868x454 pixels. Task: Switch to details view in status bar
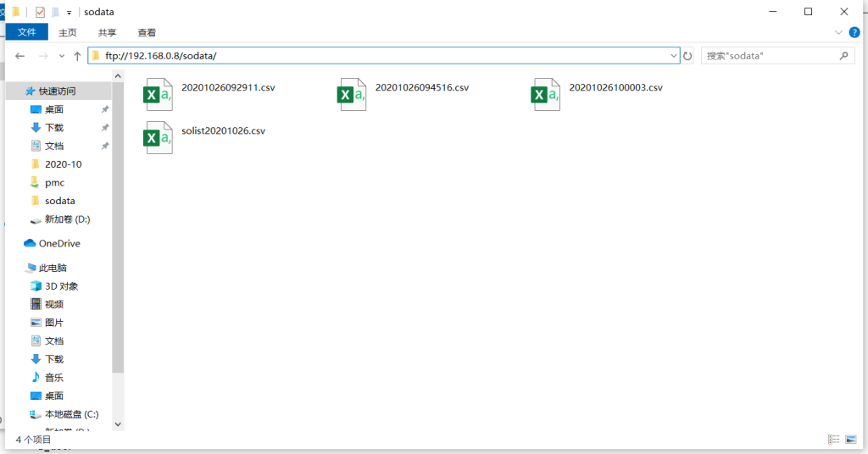[x=834, y=440]
